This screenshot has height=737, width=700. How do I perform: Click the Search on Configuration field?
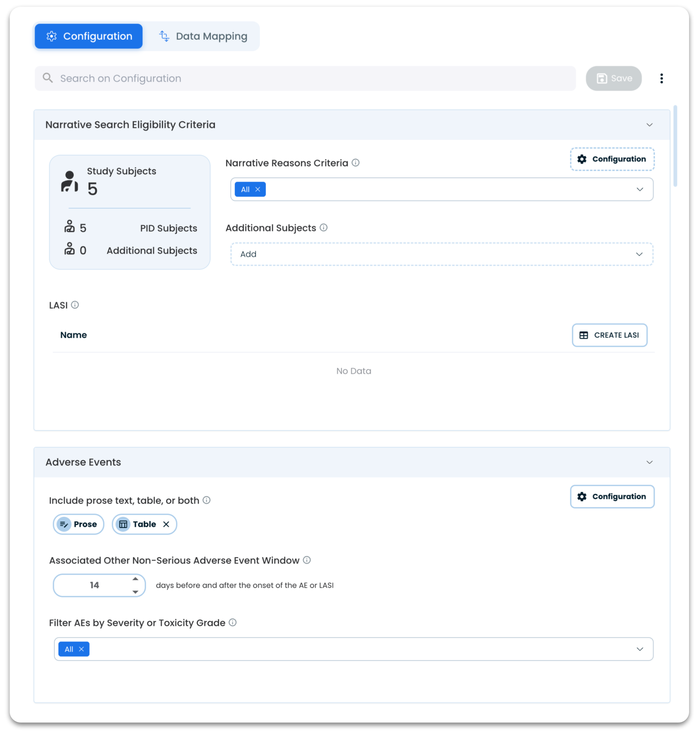coord(305,78)
